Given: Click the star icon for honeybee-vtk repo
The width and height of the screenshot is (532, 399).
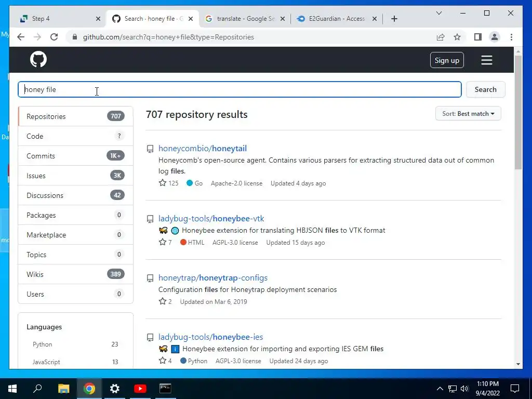Looking at the screenshot, I should 163,242.
